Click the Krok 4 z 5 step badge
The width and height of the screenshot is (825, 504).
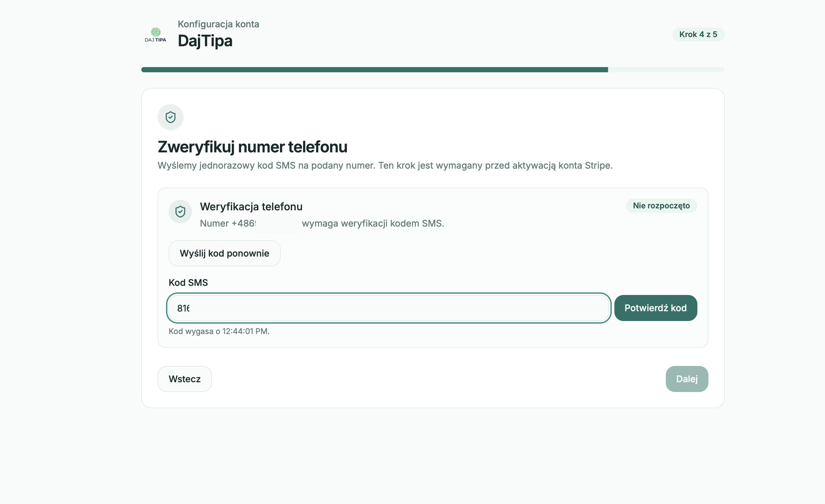(x=698, y=35)
